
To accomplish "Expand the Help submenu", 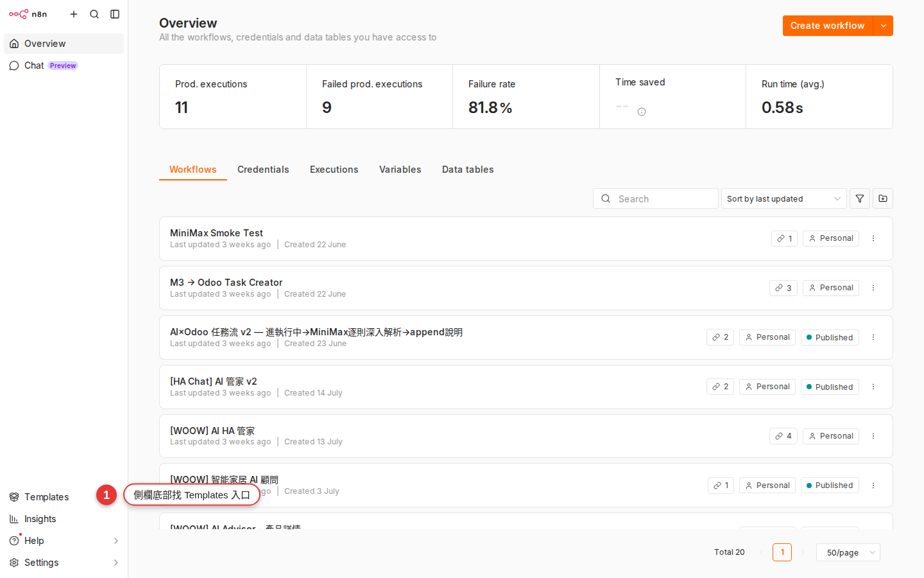I will 116,541.
